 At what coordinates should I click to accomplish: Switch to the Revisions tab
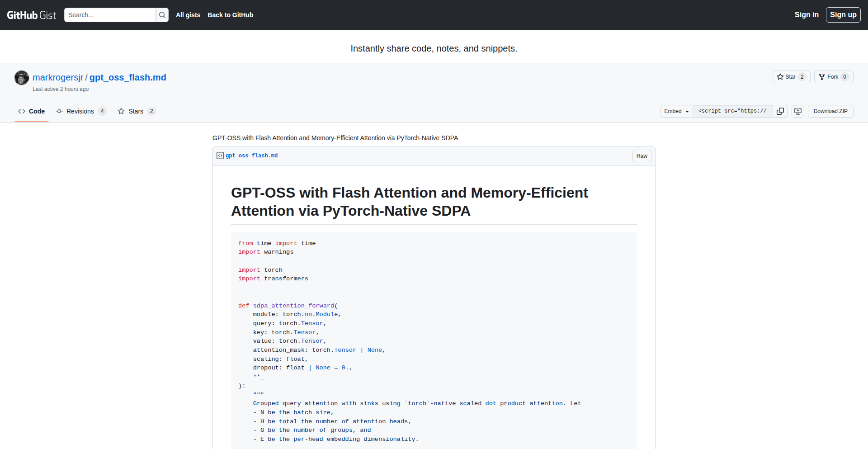pyautogui.click(x=80, y=111)
